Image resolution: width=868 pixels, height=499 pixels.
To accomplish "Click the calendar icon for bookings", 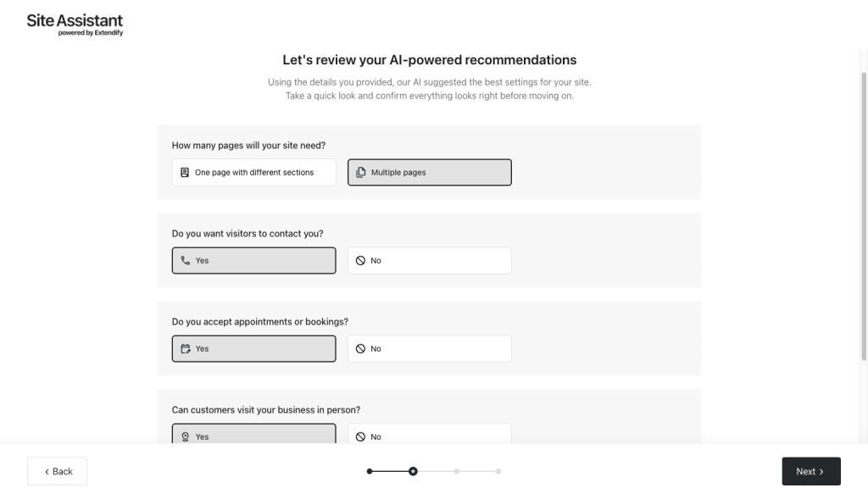I will [186, 349].
